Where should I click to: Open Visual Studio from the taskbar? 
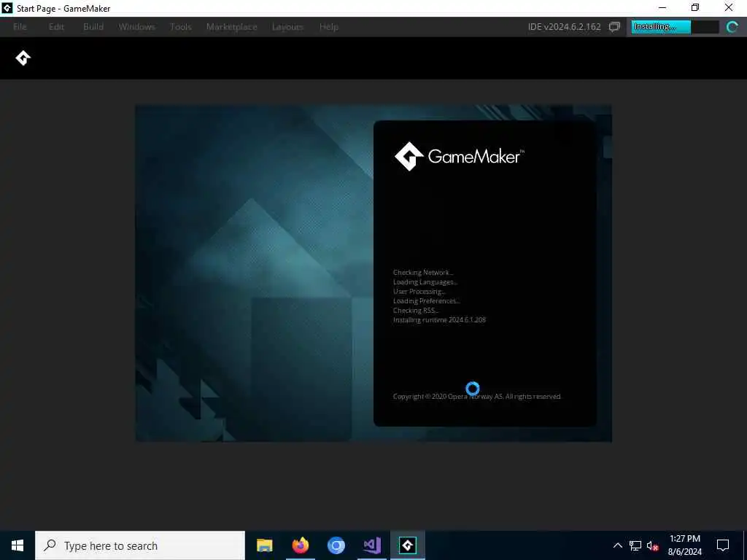click(x=371, y=545)
